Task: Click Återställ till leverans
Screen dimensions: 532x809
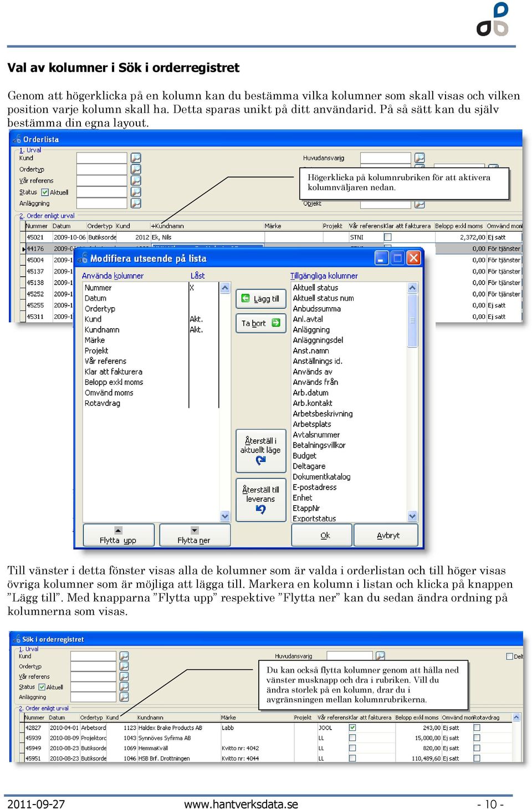Action: coord(261,500)
